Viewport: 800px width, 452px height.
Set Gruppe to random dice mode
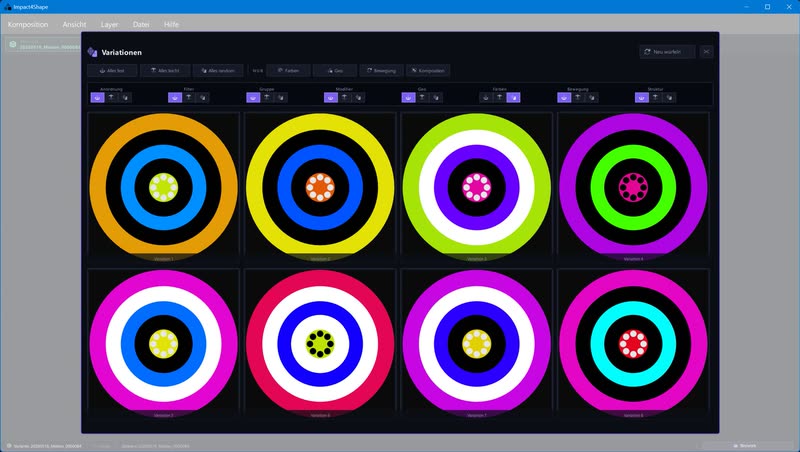281,97
